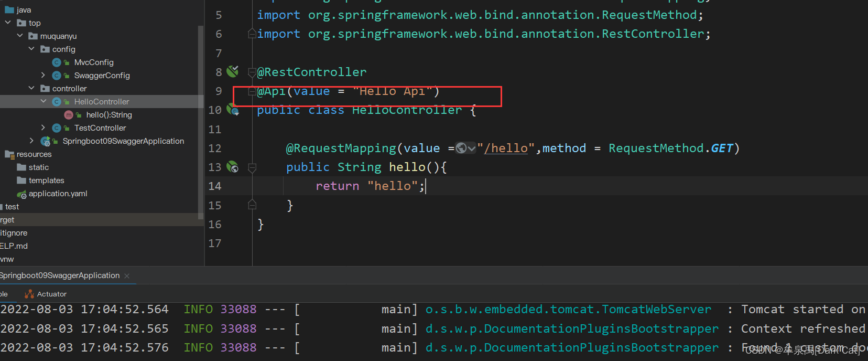Click the Spring bean gutter icon at line 10

point(233,109)
